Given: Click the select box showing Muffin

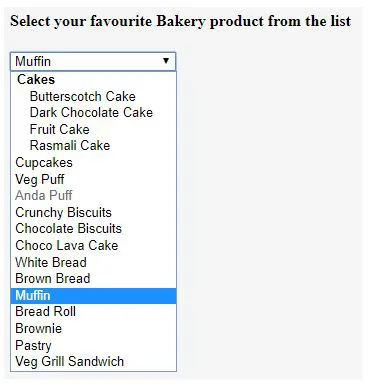Looking at the screenshot, I should pyautogui.click(x=93, y=61).
